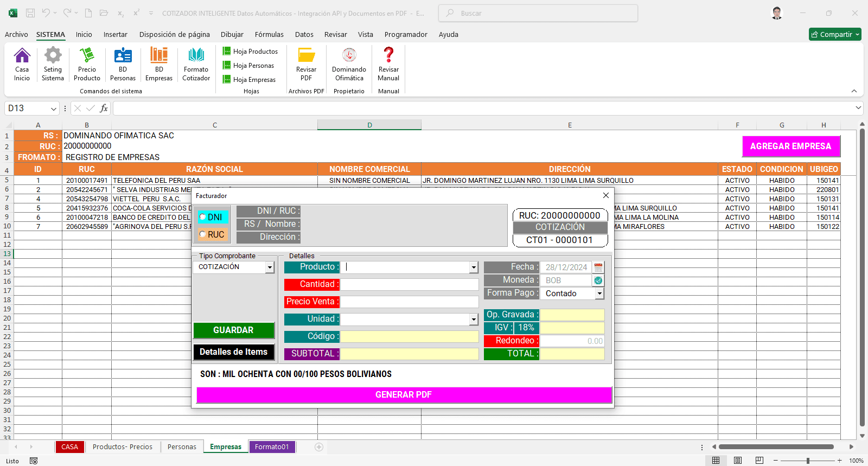868x466 pixels.
Task: Open BD Personas database icon
Action: point(123,64)
